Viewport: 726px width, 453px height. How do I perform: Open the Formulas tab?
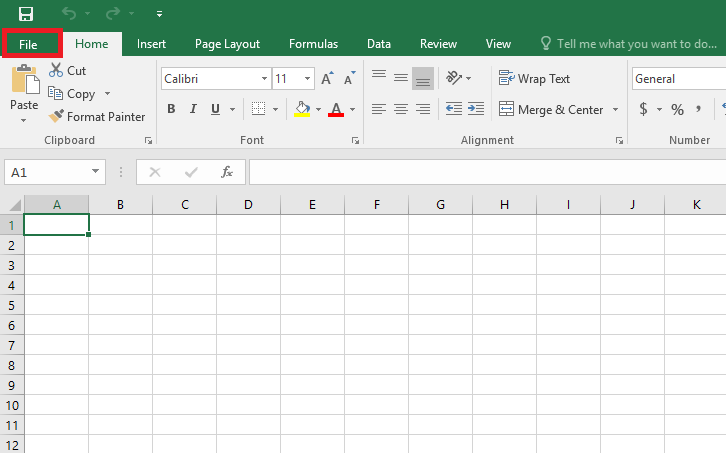click(x=313, y=44)
